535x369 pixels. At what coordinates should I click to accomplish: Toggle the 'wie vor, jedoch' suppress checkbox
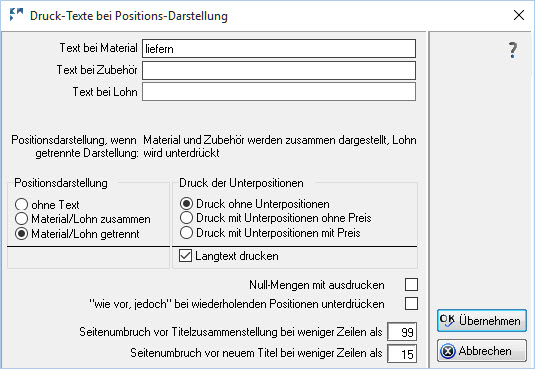pyautogui.click(x=411, y=303)
